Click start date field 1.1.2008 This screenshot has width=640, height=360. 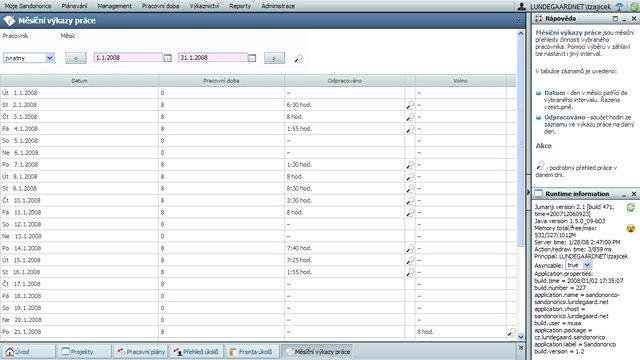pyautogui.click(x=128, y=58)
